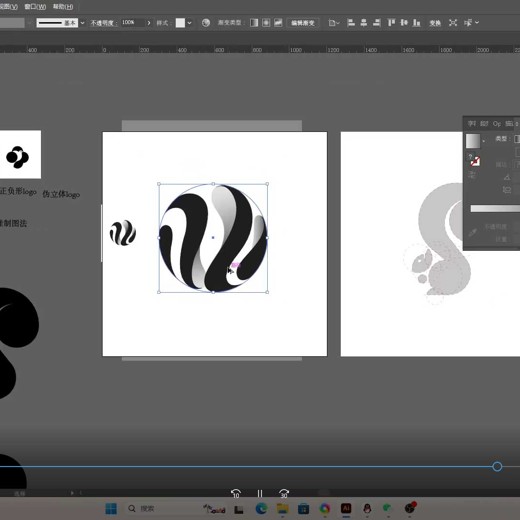Open the colorful circle app on taskbar
Screen dimensions: 520x520
tap(325, 509)
